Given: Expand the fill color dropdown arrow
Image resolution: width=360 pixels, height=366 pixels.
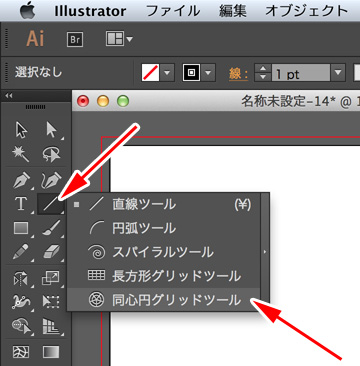Looking at the screenshot, I should coord(167,72).
